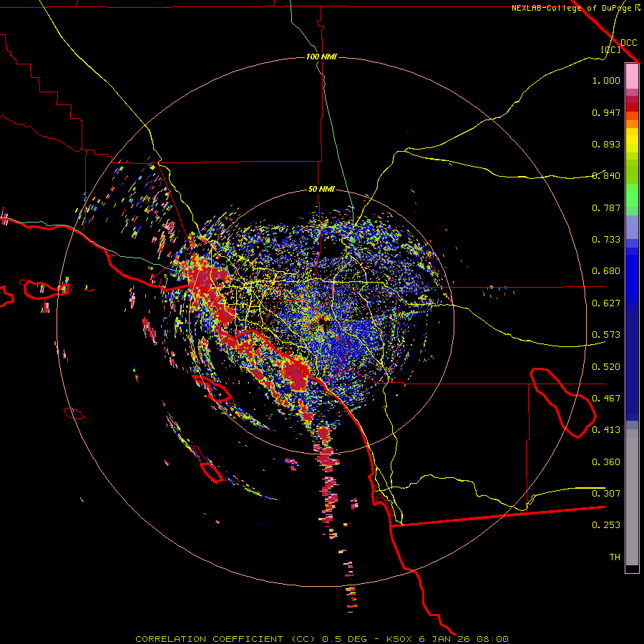Pick the gray segment of the color bar
Image resolution: width=644 pixels, height=644 pixels.
(x=632, y=497)
